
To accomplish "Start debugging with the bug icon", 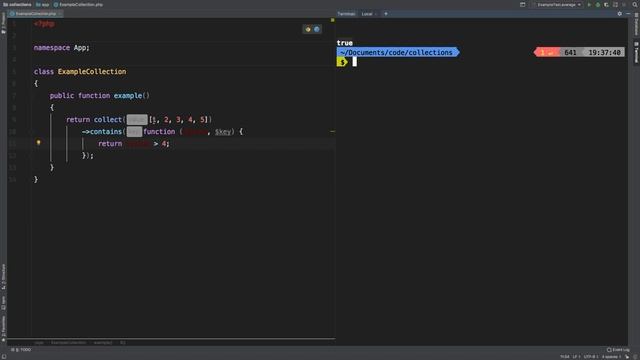I will pyautogui.click(x=598, y=4).
